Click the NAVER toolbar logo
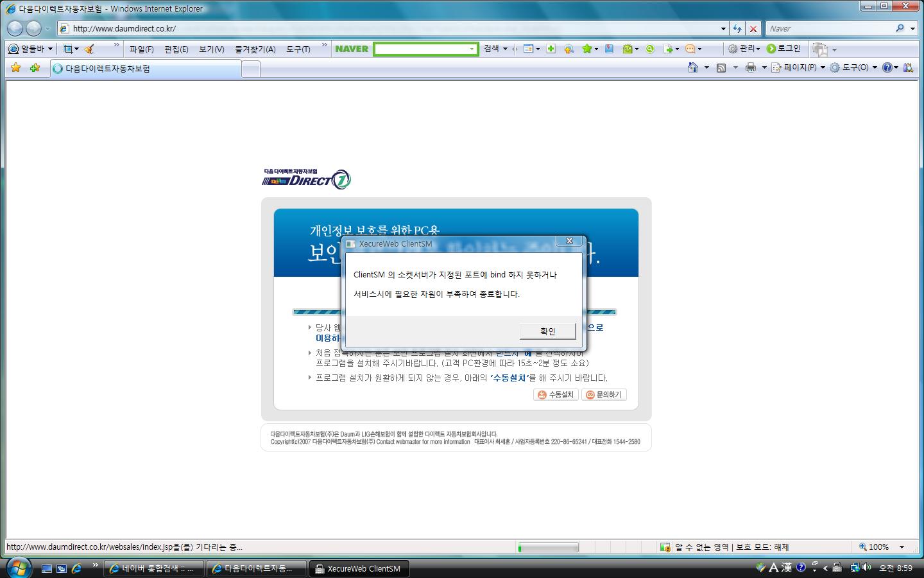The height and width of the screenshot is (578, 924). [x=352, y=49]
